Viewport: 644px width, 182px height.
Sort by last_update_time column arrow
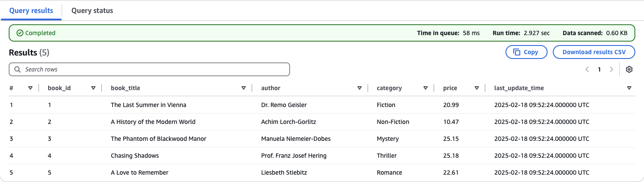pos(629,88)
